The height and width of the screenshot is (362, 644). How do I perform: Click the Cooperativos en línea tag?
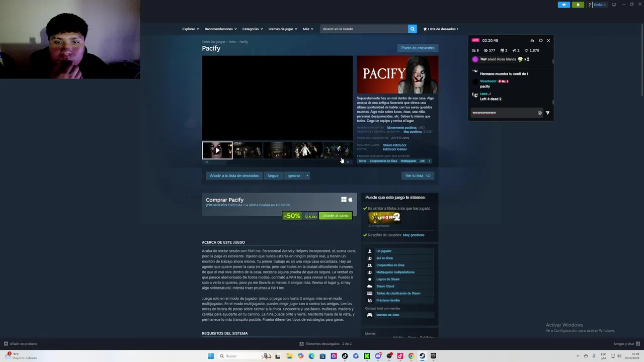pos(383,161)
